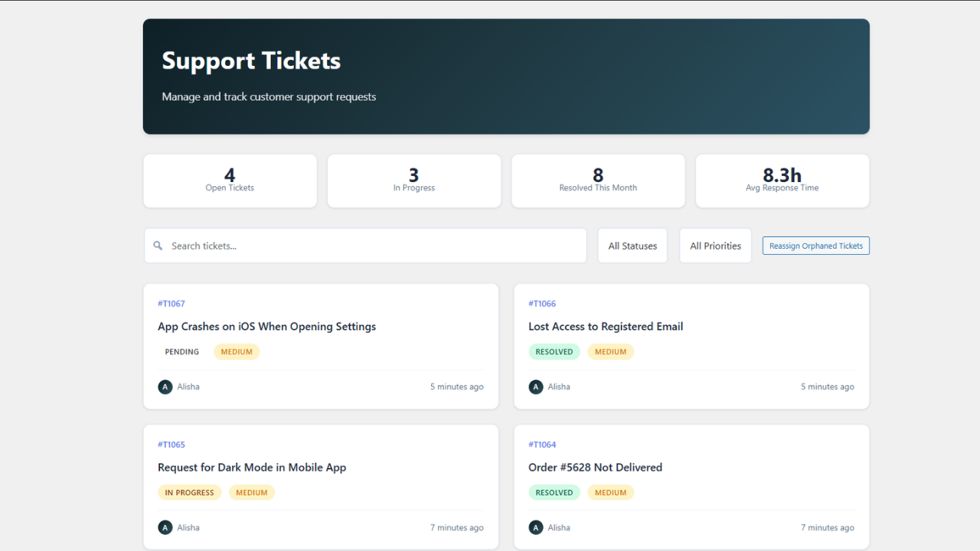Screen dimensions: 980x551
Task: Open ticket ID link #T1066
Action: pyautogui.click(x=542, y=304)
